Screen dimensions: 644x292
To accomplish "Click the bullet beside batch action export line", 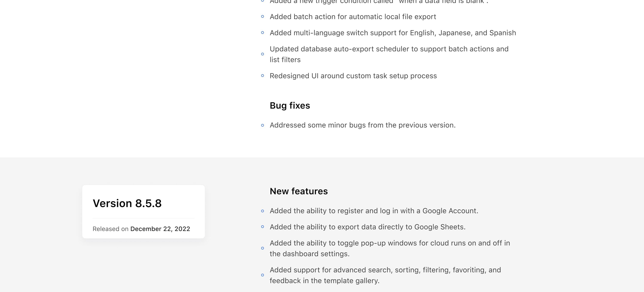I will [262, 16].
